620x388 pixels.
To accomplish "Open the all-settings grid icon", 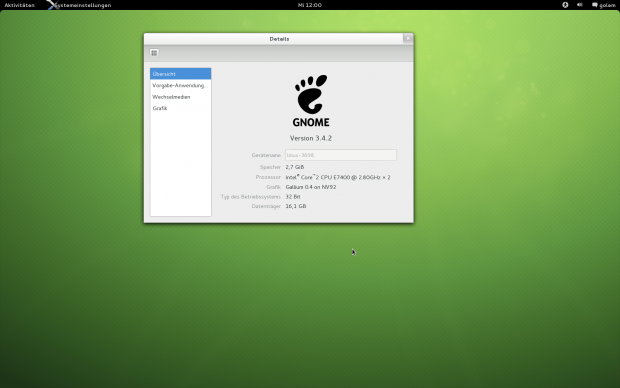I will 154,53.
